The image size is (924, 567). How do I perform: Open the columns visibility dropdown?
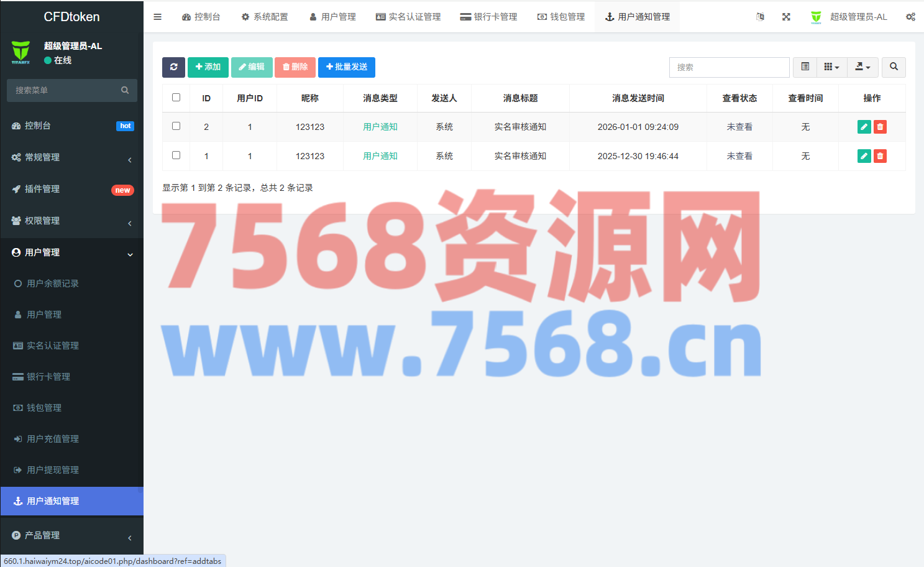(831, 67)
